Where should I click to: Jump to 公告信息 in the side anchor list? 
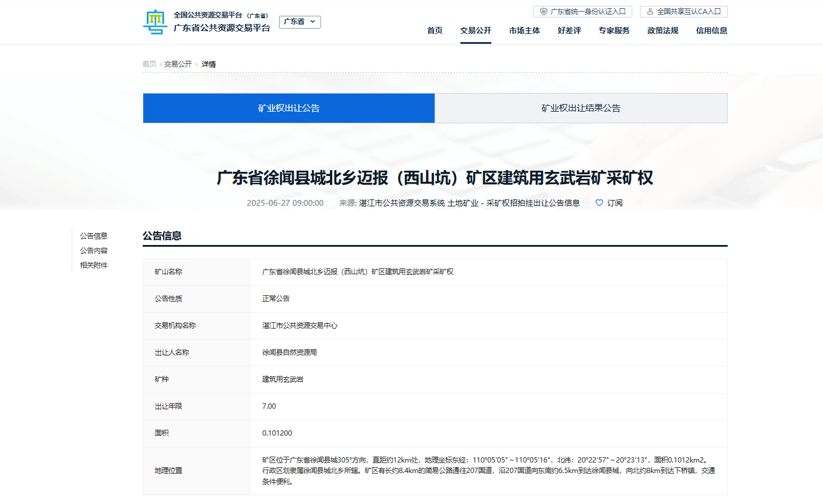[x=94, y=236]
